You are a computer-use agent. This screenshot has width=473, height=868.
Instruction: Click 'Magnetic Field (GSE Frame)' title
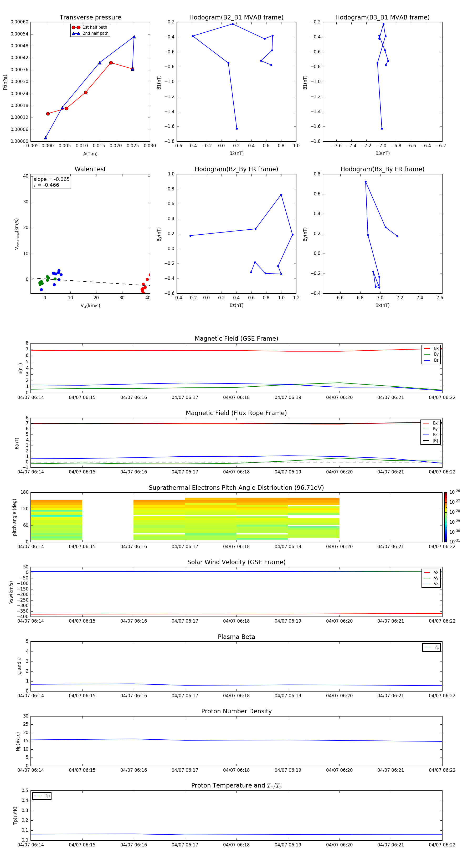[x=236, y=339]
